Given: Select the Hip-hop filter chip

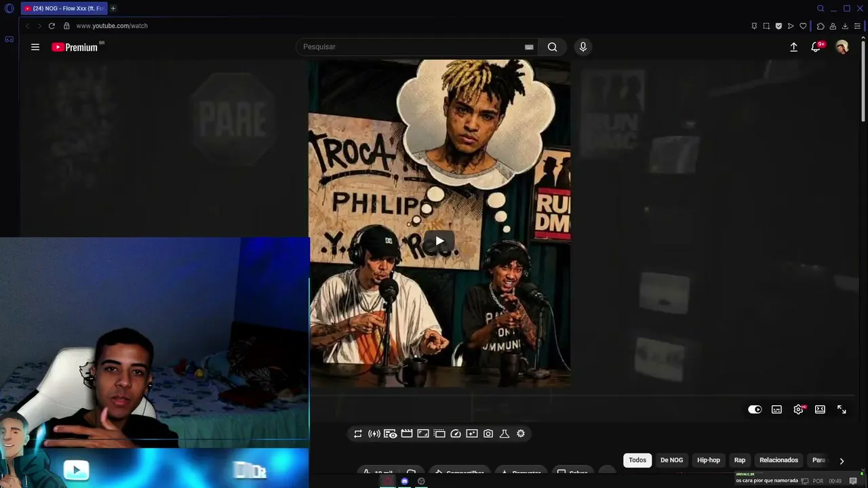Looking at the screenshot, I should coord(709,460).
